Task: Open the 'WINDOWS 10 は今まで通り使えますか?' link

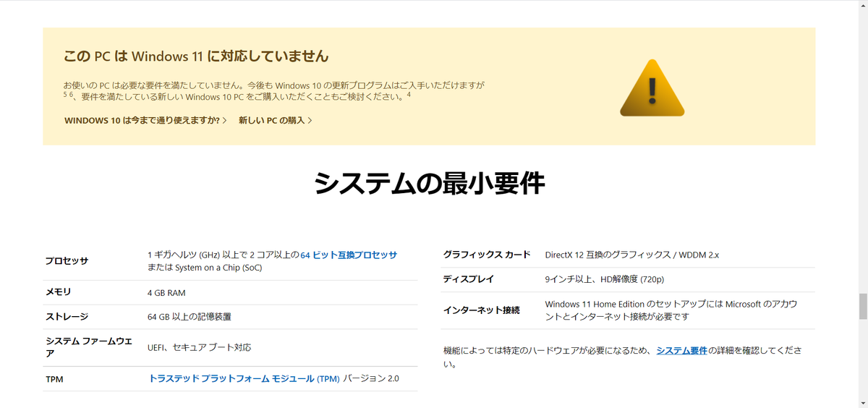Action: [145, 120]
